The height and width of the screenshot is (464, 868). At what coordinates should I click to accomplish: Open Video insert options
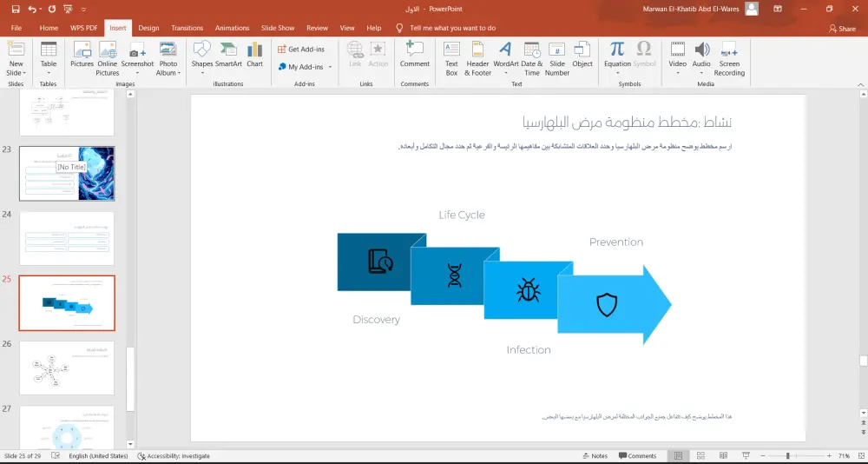pos(678,58)
